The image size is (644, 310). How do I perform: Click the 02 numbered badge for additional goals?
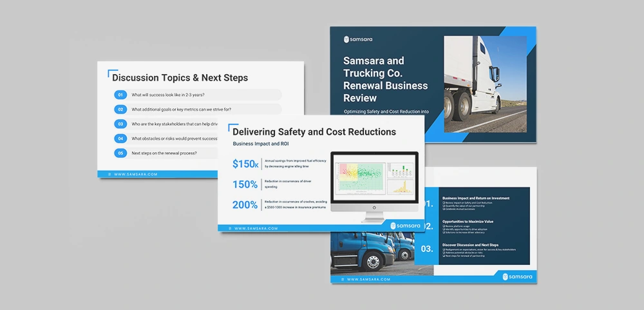tap(120, 110)
